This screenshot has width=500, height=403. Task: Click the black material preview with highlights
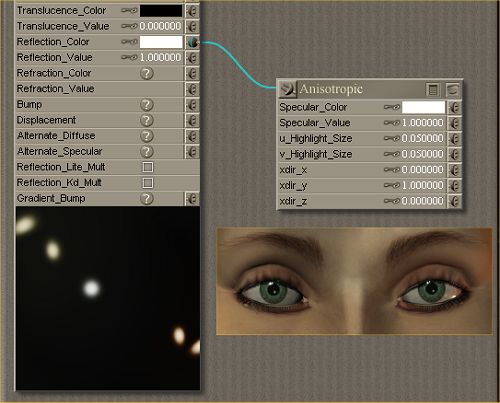point(108,298)
